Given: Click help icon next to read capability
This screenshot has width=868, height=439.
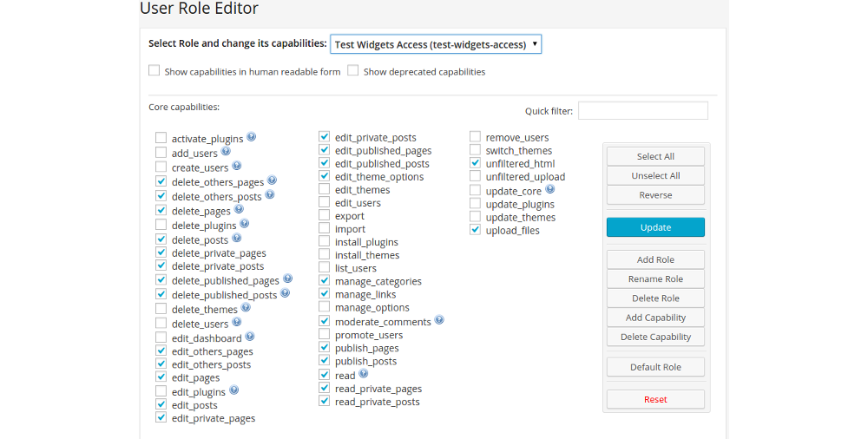Looking at the screenshot, I should [364, 374].
